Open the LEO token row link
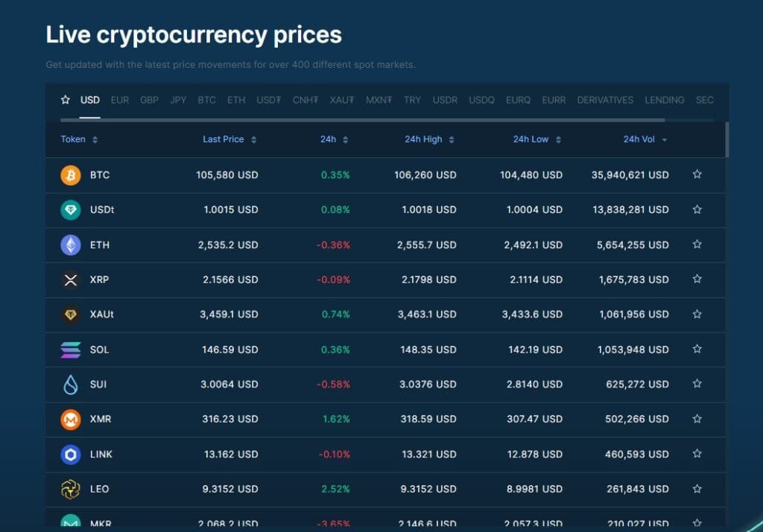 coord(99,490)
